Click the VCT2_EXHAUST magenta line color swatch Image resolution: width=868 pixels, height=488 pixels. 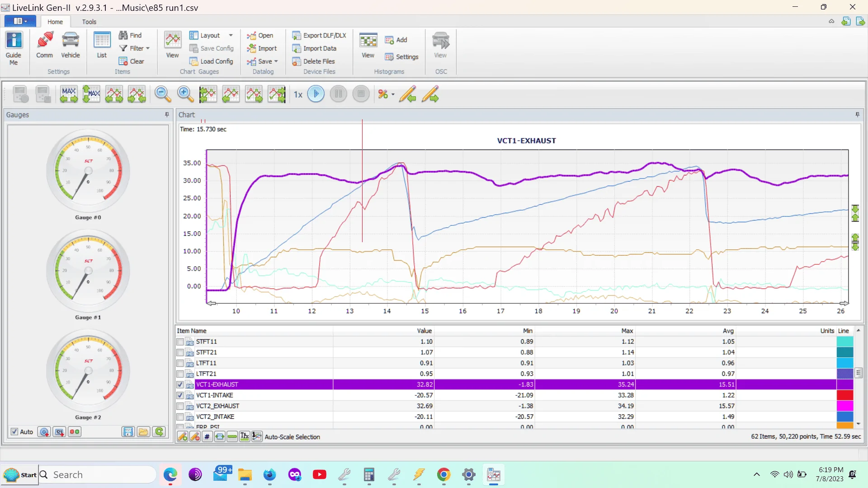(x=844, y=406)
